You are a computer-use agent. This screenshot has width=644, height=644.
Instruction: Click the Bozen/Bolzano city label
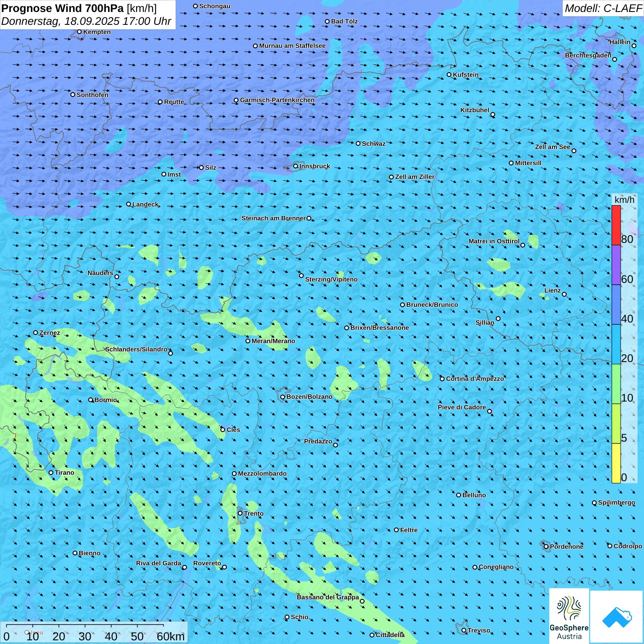(x=309, y=397)
